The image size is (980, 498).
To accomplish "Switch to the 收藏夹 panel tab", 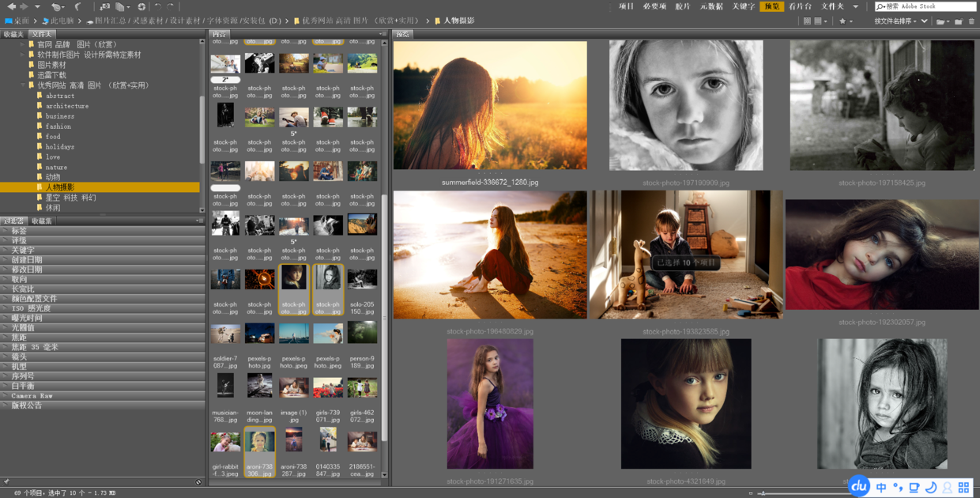I will click(x=13, y=35).
